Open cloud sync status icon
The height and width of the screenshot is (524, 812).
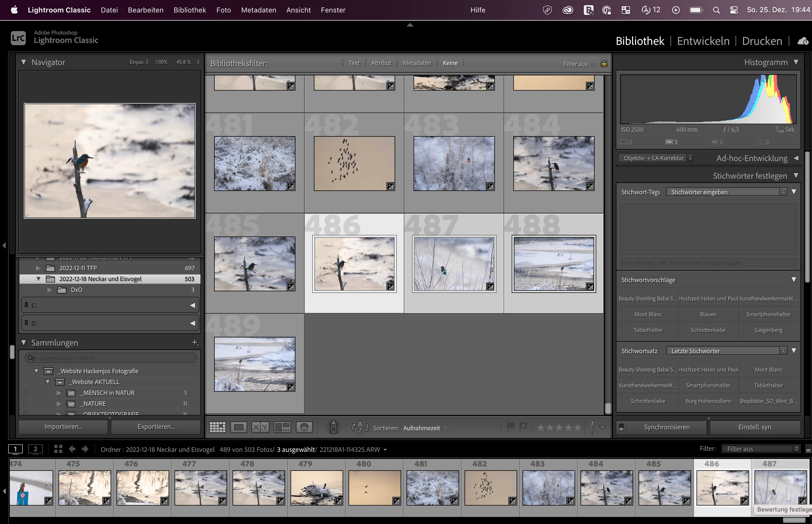(x=803, y=41)
